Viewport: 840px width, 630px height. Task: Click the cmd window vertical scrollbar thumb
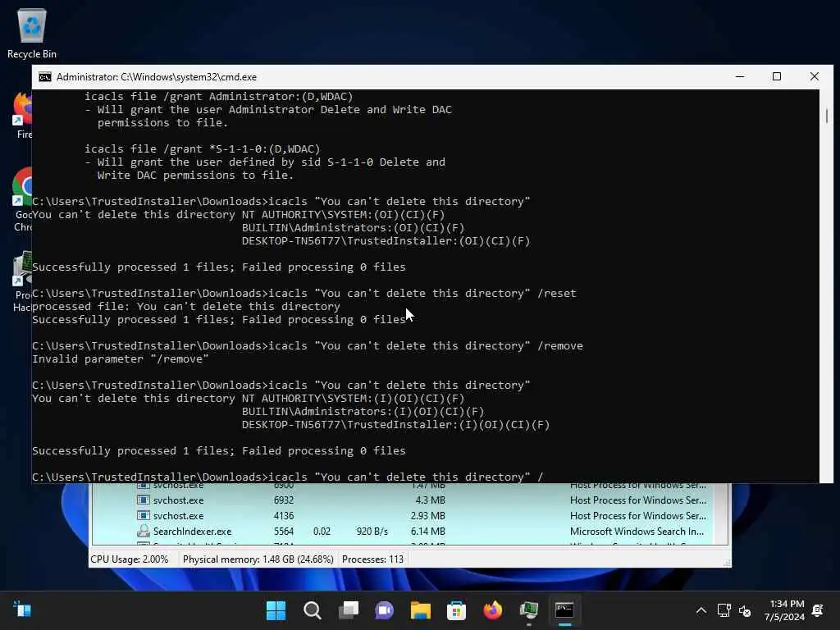click(827, 116)
